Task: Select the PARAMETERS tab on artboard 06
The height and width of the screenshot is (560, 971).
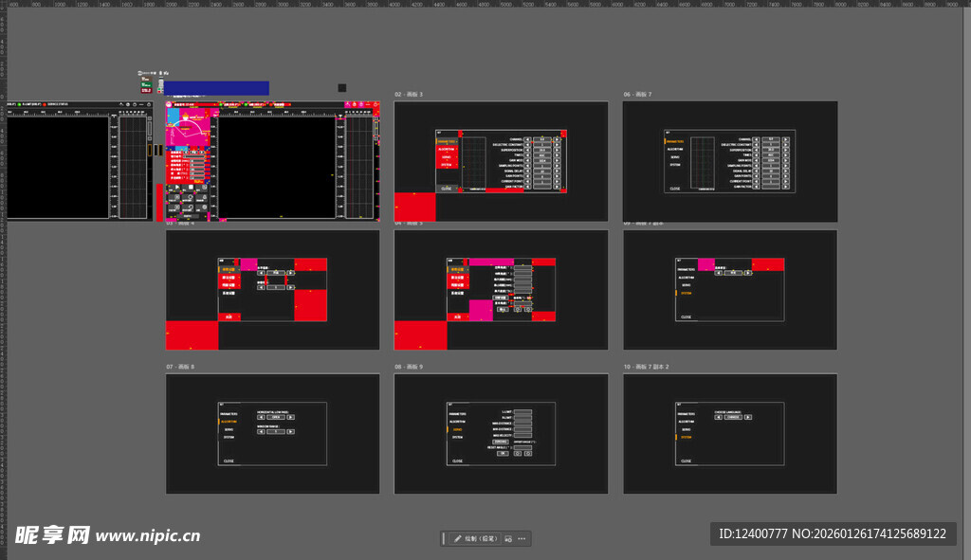Action: [677, 141]
